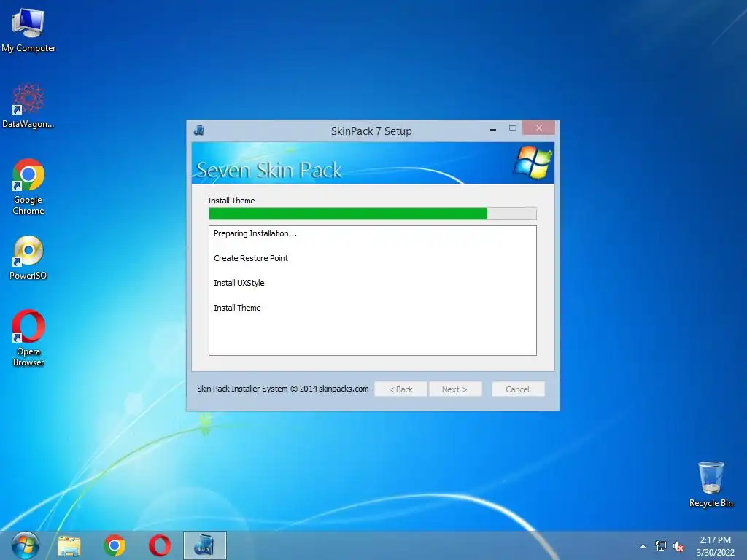Select 'Install UXStyle' log line
747x560 pixels.
point(239,283)
